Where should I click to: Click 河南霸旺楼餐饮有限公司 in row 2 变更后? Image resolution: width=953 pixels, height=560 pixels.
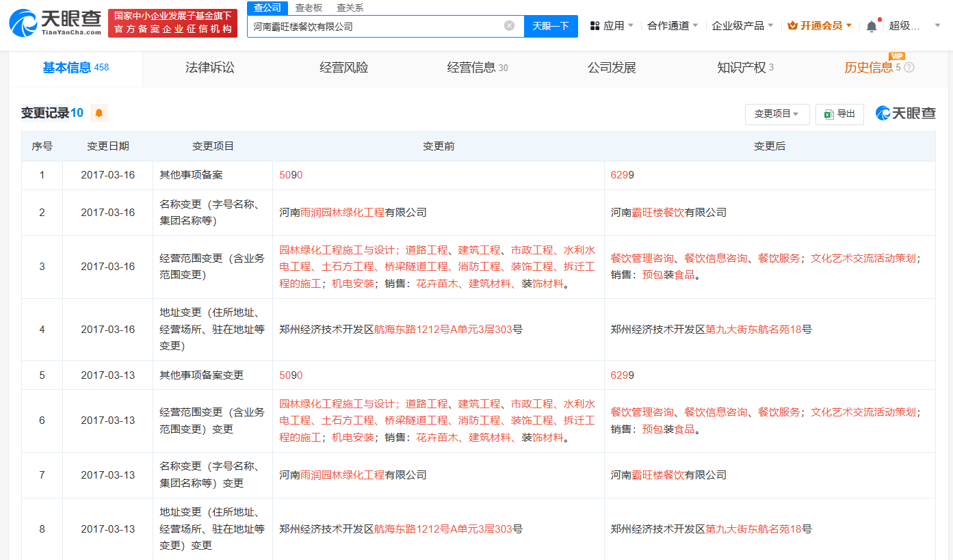668,213
